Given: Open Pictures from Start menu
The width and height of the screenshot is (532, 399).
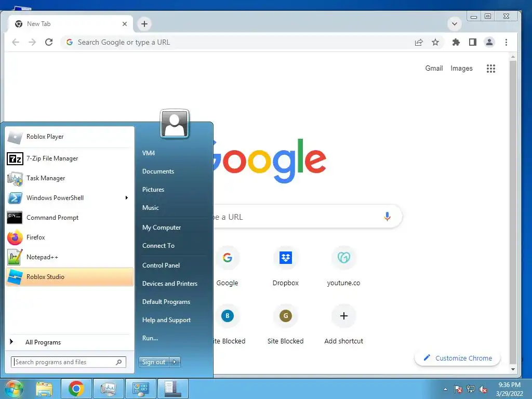Looking at the screenshot, I should [153, 190].
